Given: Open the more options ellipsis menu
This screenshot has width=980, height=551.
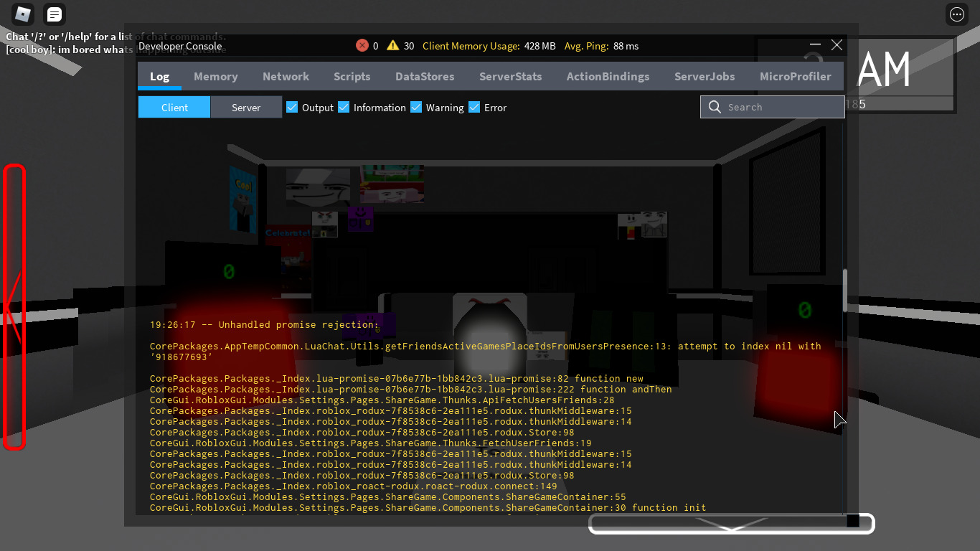Looking at the screenshot, I should (x=956, y=14).
